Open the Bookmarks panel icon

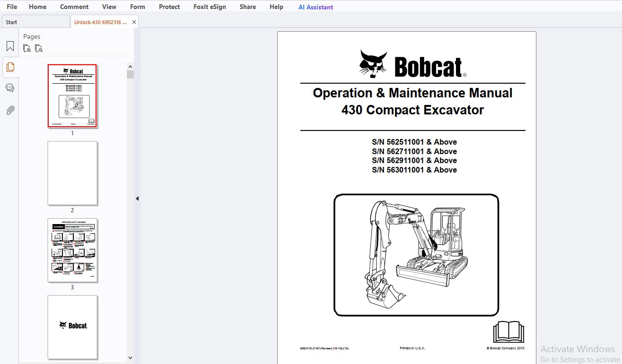click(x=10, y=46)
